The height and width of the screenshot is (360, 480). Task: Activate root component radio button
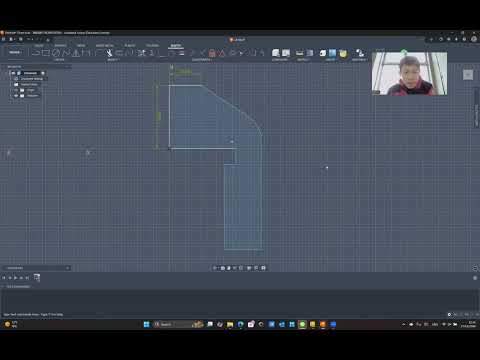[43, 73]
